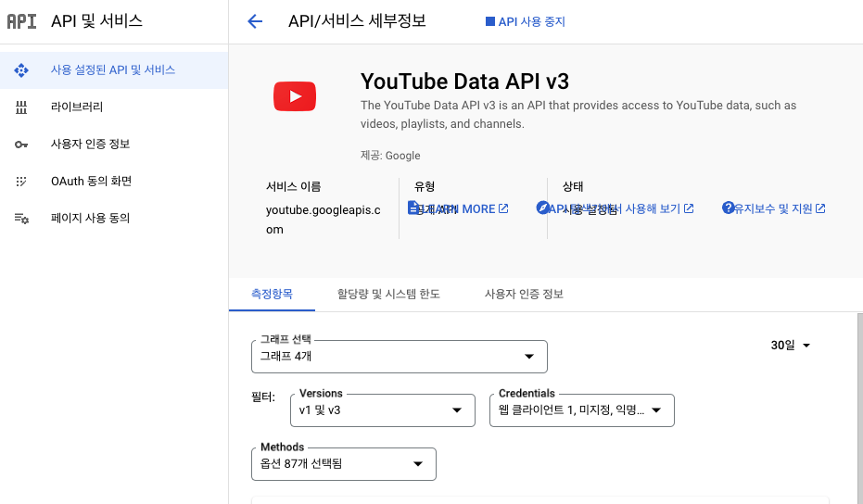Click the 필터: label
The width and height of the screenshot is (863, 504).
pyautogui.click(x=263, y=397)
